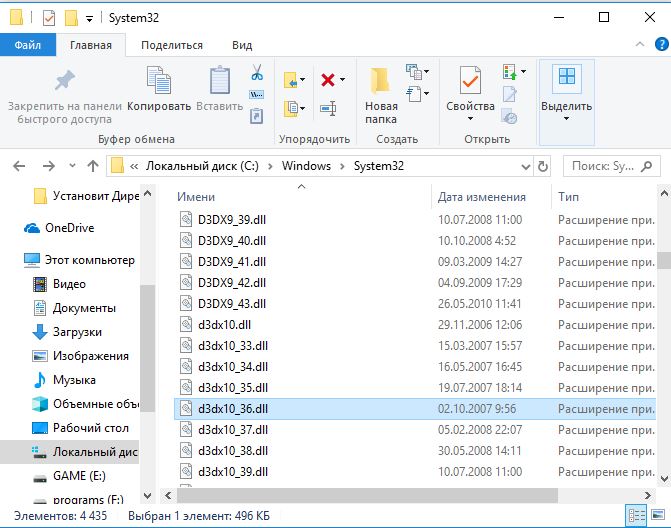
Task: Collapse the ribbon with the chevron
Action: pos(640,44)
